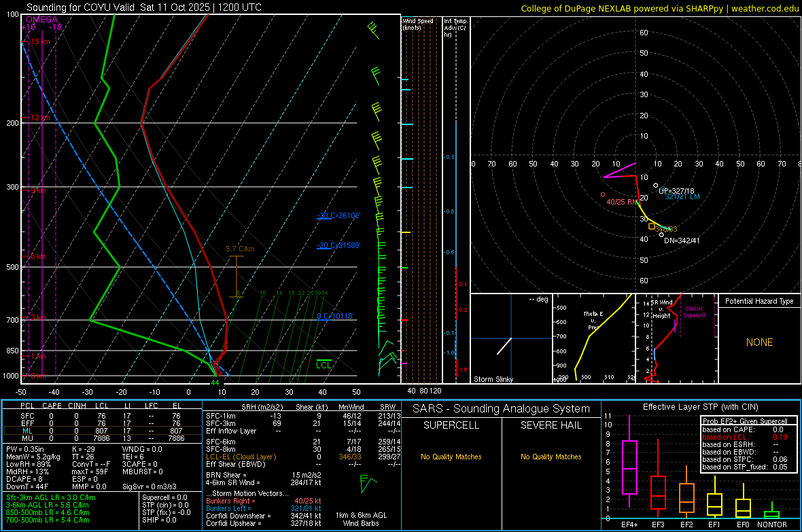Select the Eff Inflow Layer row label

(231, 431)
